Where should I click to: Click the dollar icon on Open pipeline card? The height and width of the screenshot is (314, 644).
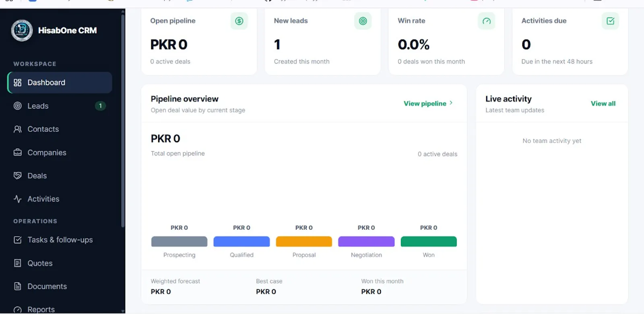click(239, 21)
